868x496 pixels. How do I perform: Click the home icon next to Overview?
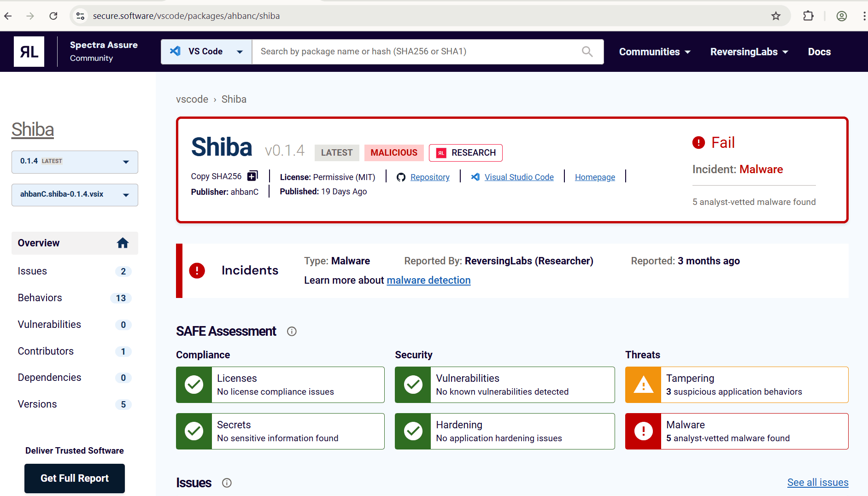[123, 243]
